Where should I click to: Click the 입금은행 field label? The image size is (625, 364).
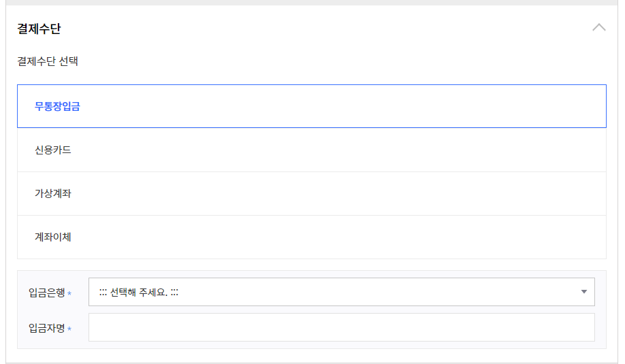[46, 293]
